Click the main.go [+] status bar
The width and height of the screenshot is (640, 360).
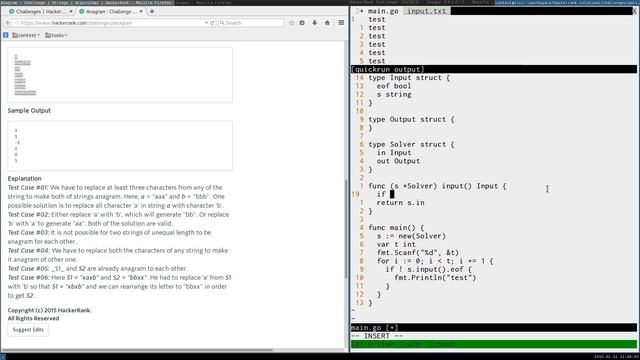click(494, 328)
